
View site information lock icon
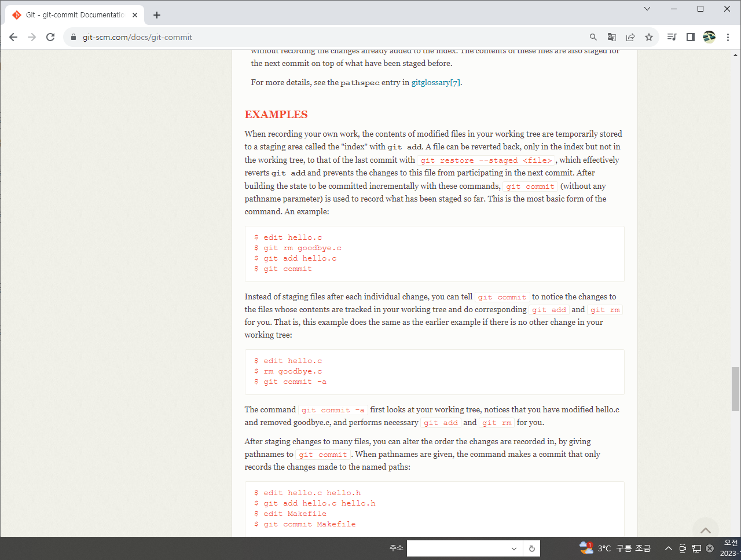[x=74, y=37]
